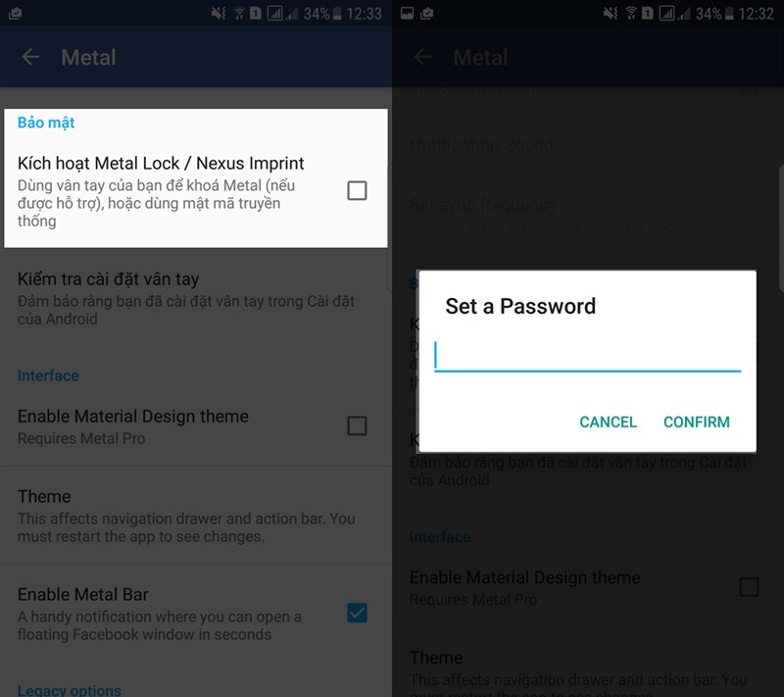Tap the SIM card 1 icon in right status bar

648,14
